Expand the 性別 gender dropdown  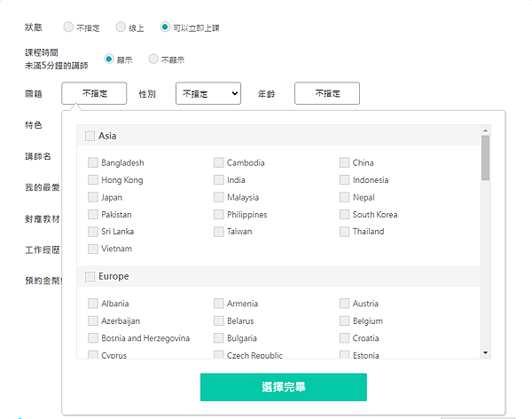tap(208, 93)
